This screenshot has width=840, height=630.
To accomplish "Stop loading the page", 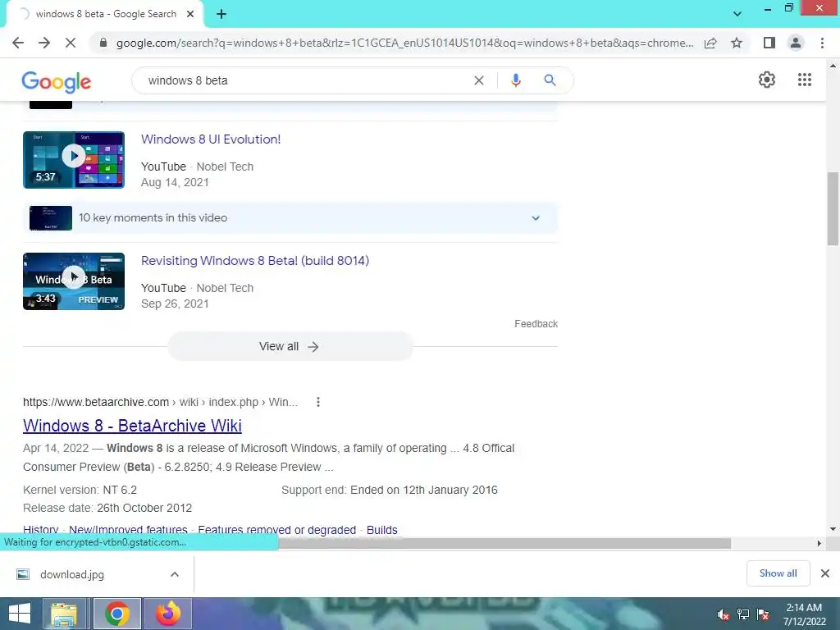I will 71,43.
